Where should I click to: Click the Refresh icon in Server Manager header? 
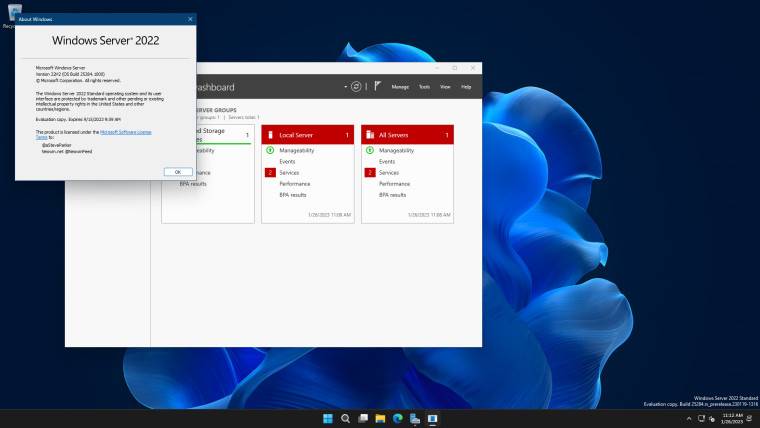click(x=356, y=87)
